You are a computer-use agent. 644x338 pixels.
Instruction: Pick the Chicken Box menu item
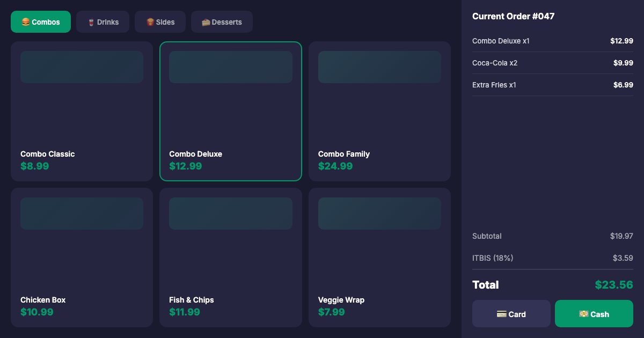pyautogui.click(x=82, y=258)
